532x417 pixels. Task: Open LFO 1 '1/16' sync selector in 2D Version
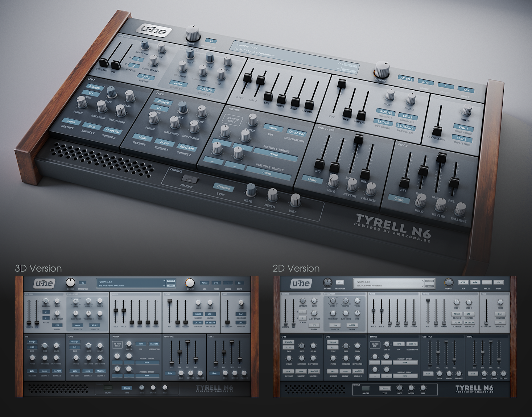click(289, 347)
